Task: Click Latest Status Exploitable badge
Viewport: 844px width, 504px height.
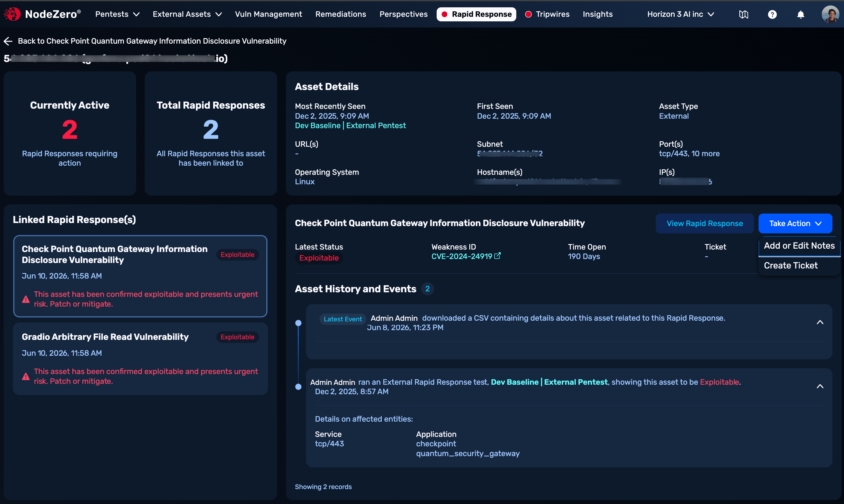Action: pos(319,258)
